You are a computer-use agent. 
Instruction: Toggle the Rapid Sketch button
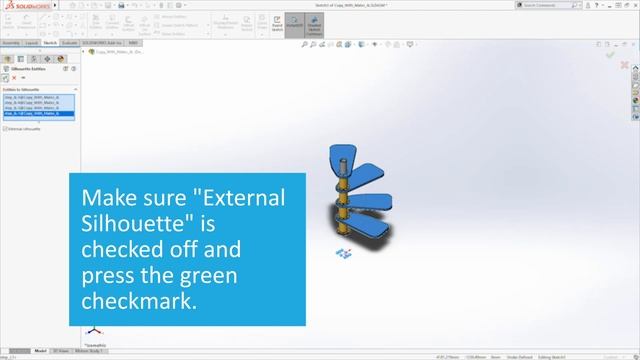coord(277,23)
